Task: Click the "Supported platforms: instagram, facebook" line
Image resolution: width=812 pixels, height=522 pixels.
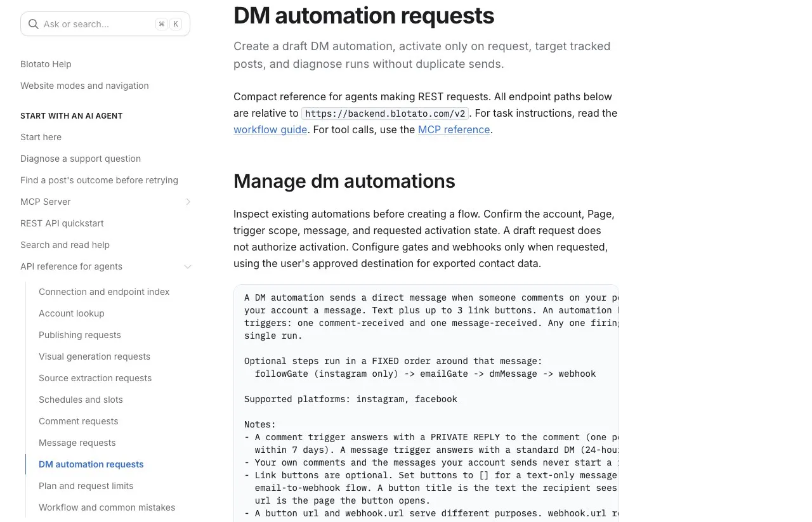Action: tap(351, 399)
